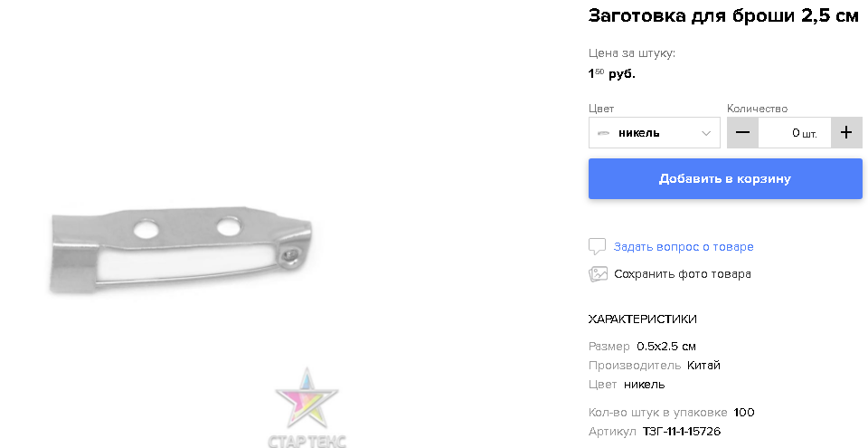
Task: Increase quantity with the plus button
Action: point(846,132)
